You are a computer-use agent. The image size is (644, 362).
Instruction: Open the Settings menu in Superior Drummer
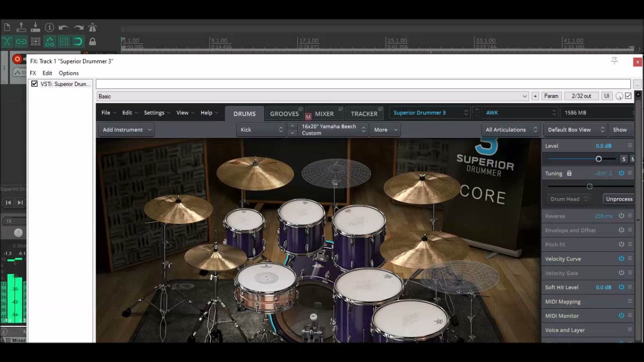pos(156,113)
